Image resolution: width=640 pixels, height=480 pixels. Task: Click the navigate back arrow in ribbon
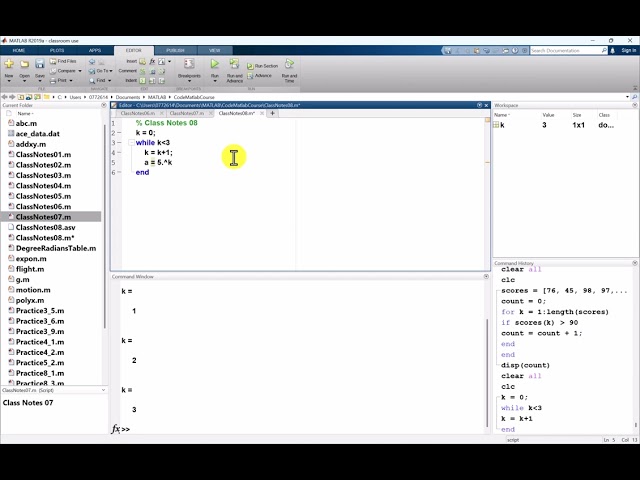click(x=92, y=61)
